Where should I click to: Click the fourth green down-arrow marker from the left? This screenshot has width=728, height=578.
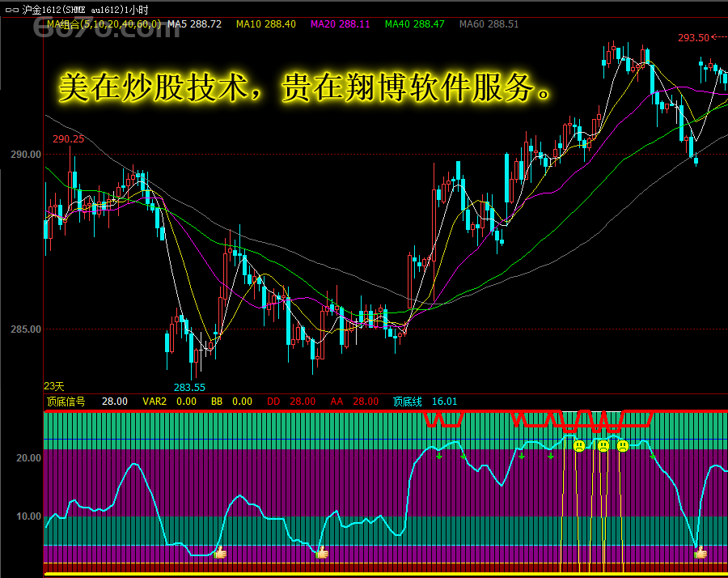[551, 457]
